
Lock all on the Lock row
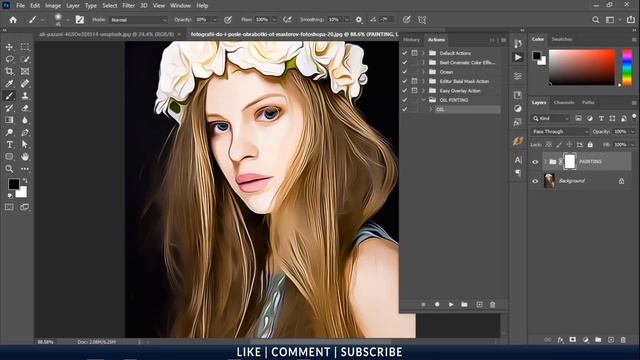point(590,144)
